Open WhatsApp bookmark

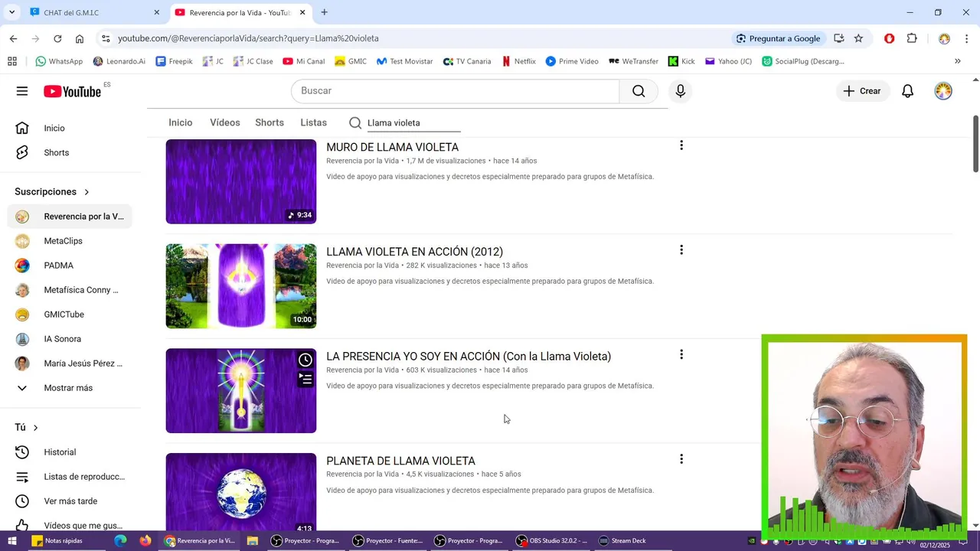59,61
